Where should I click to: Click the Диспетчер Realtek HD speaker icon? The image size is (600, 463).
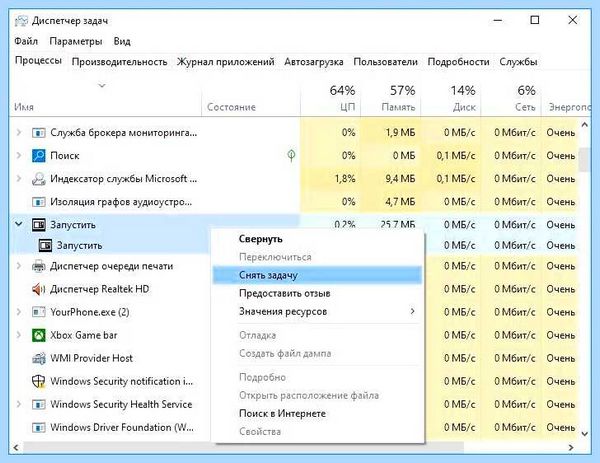tap(38, 289)
